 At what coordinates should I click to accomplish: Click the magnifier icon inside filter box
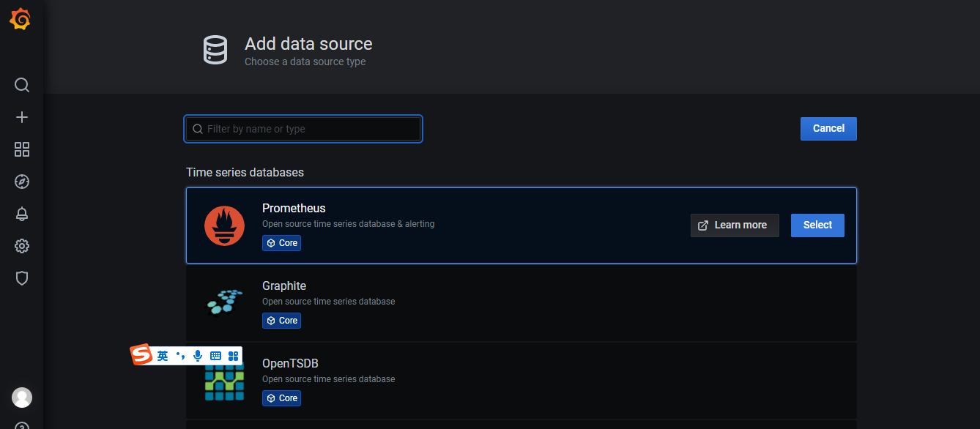[198, 129]
